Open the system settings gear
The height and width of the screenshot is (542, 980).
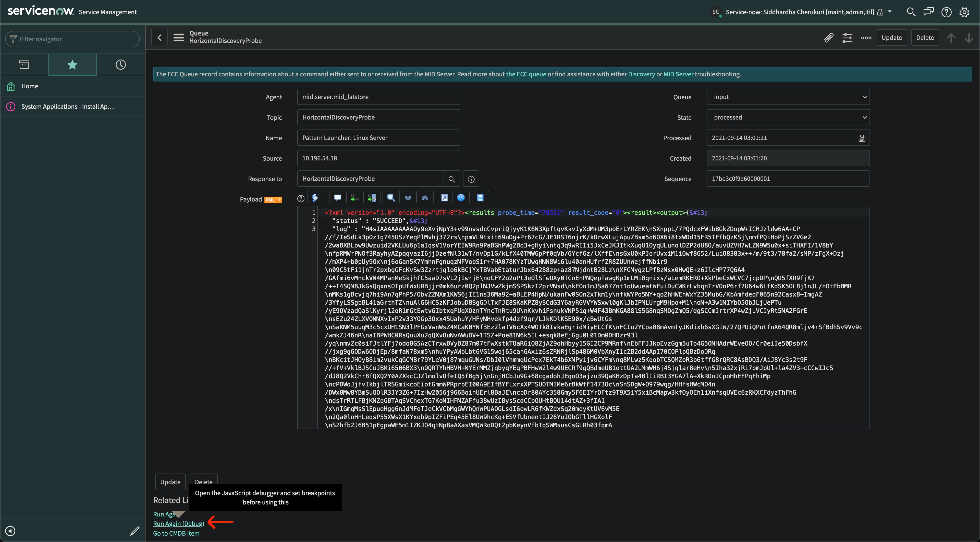[964, 12]
